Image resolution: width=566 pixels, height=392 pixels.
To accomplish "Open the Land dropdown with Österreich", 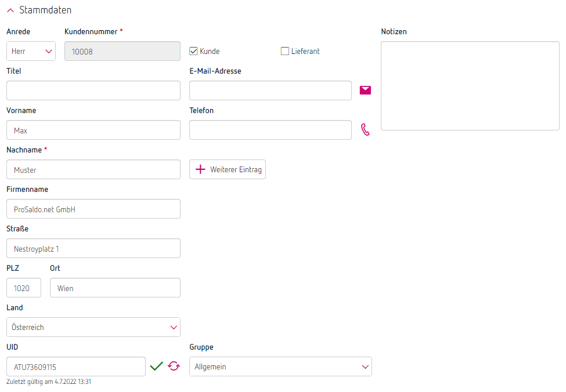I will tap(93, 327).
